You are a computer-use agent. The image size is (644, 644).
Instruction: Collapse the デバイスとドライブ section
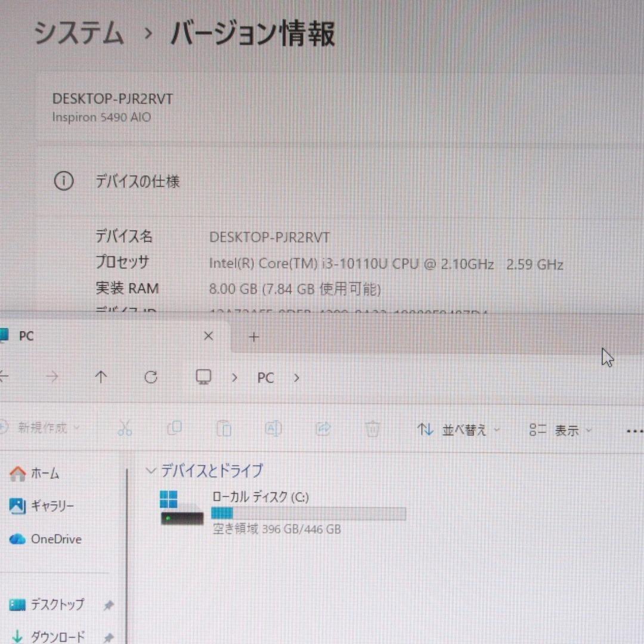(x=151, y=470)
